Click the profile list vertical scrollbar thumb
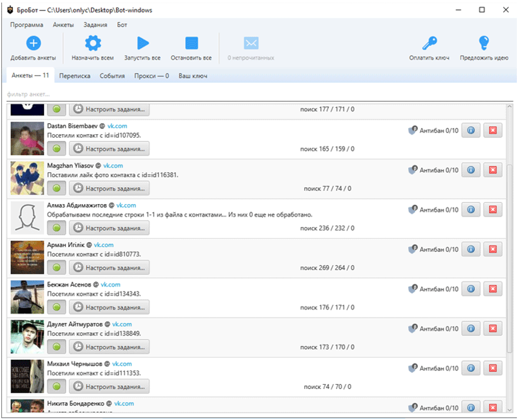Viewport: 519px width, 420px height. tap(510, 259)
